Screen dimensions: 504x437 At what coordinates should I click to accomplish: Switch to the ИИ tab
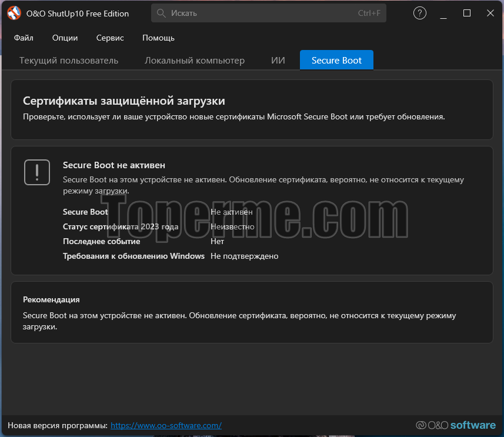pyautogui.click(x=278, y=61)
